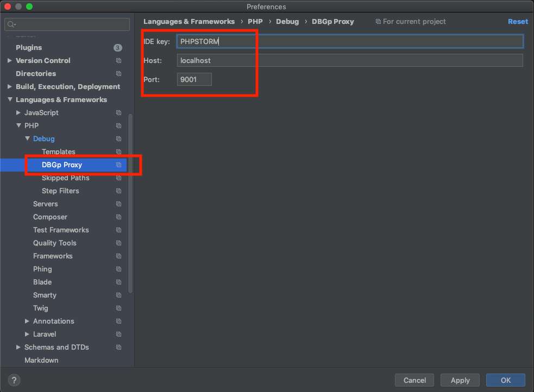Click the help question mark icon
Viewport: 534px width, 392px height.
(14, 380)
